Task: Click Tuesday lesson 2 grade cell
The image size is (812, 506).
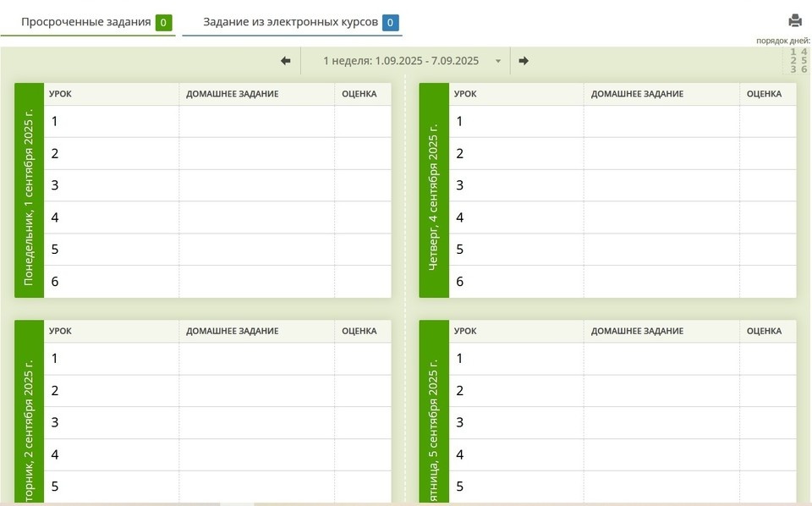Action: point(363,391)
